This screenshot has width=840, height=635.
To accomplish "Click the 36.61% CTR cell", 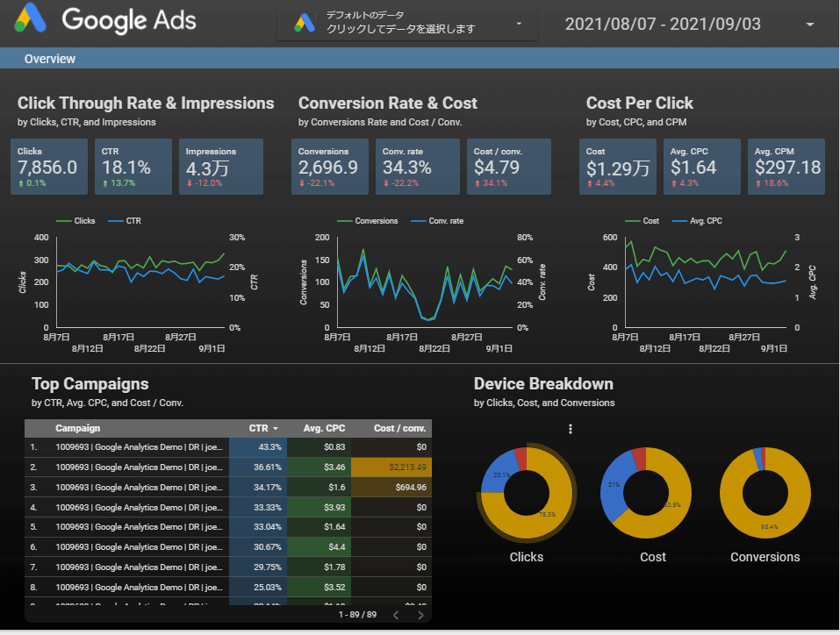I will [258, 467].
